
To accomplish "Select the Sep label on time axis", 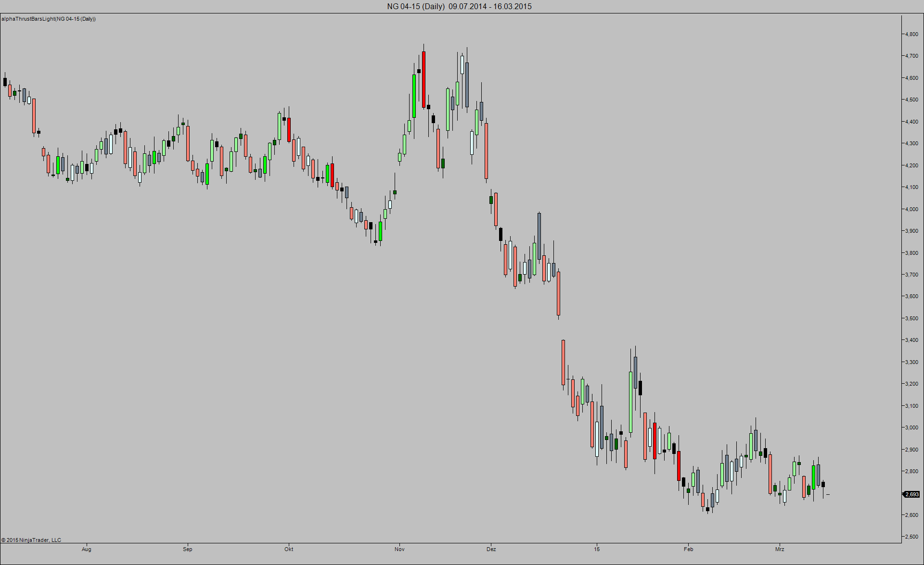I will tap(188, 549).
